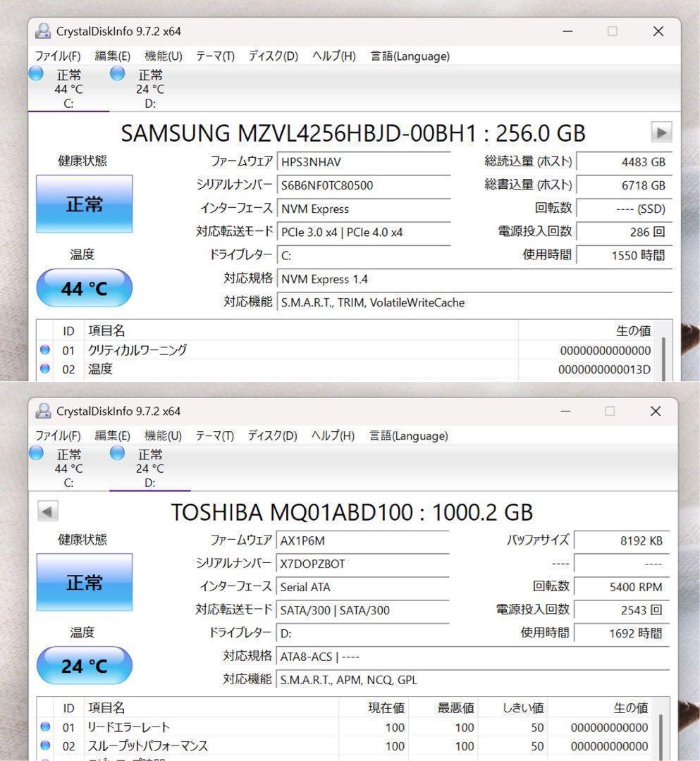Switch to the C: drive tab showing 正常 44 °C

pyautogui.click(x=68, y=87)
